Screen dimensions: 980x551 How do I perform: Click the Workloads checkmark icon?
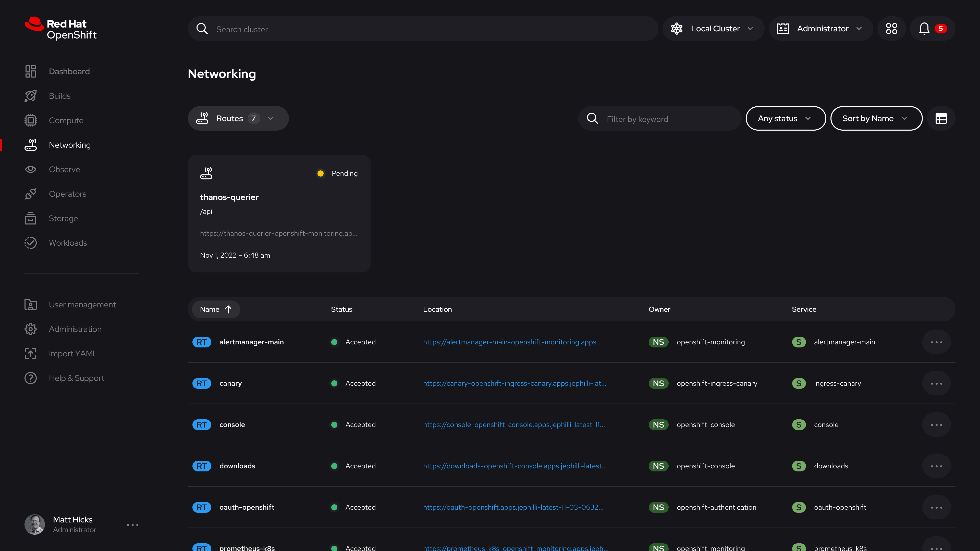pos(30,243)
